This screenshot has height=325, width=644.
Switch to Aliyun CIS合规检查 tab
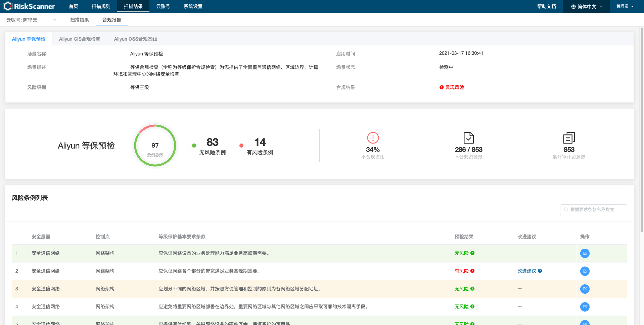[x=80, y=39]
